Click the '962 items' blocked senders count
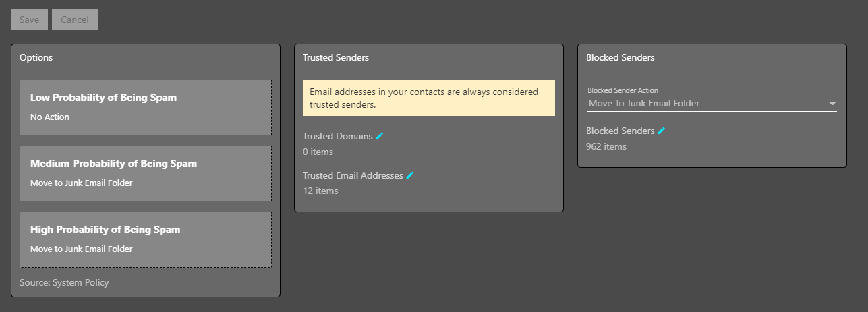868x312 pixels. coord(606,146)
